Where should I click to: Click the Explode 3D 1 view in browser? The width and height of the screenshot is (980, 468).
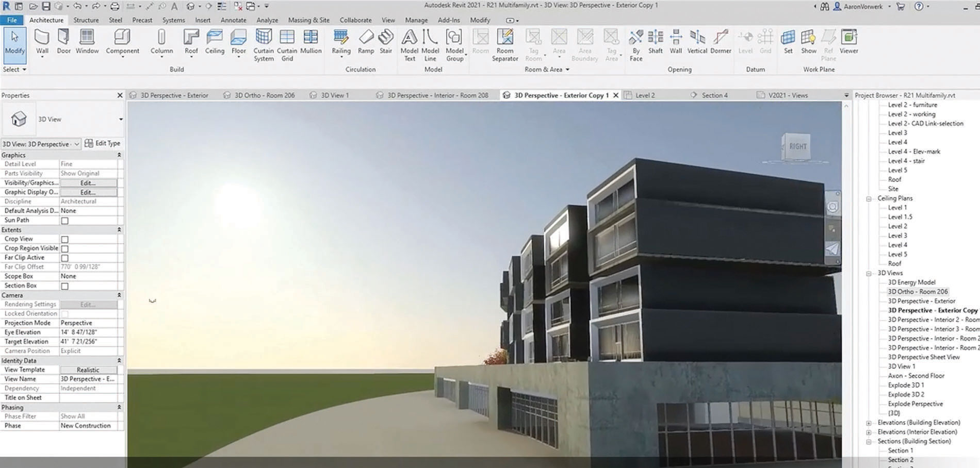click(906, 385)
